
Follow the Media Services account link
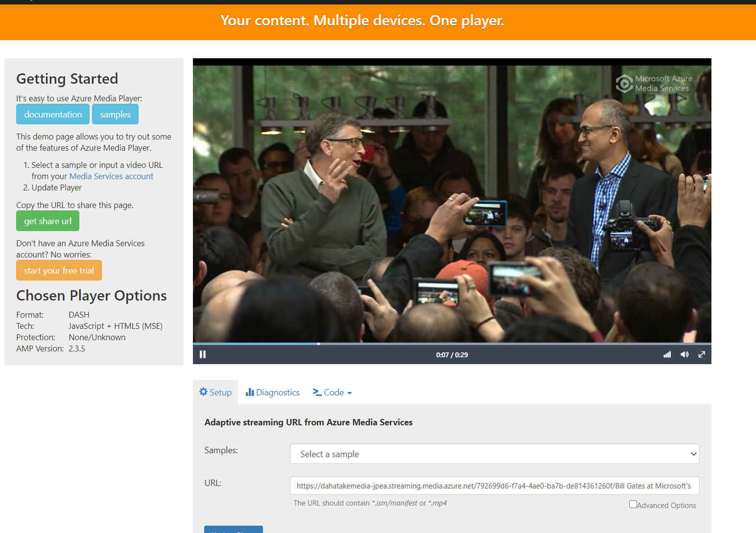coord(111,176)
